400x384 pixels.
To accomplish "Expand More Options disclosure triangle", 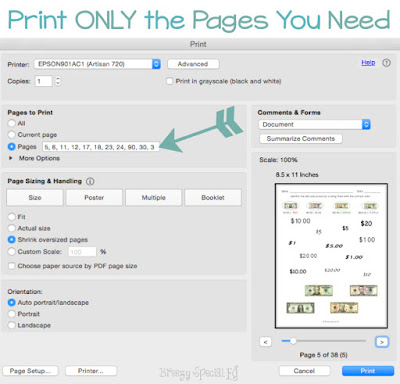I will pyautogui.click(x=11, y=158).
